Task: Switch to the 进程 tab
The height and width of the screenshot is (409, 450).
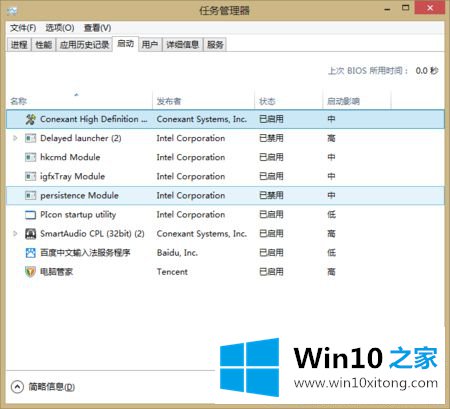Action: [19, 45]
